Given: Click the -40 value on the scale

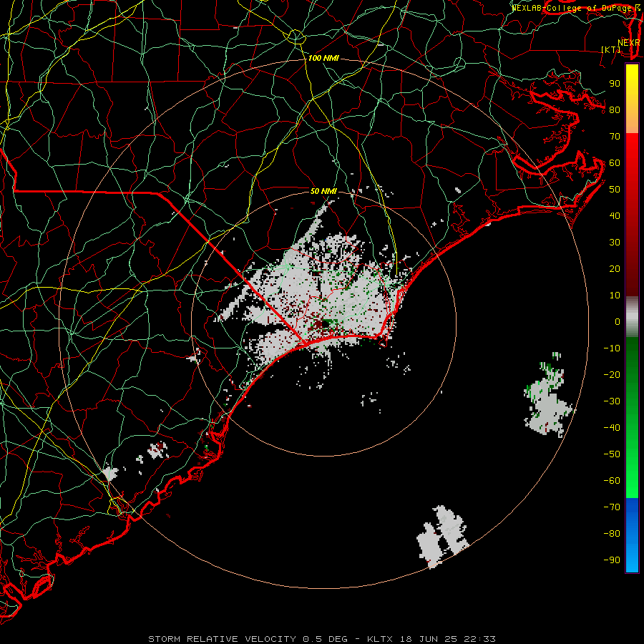Looking at the screenshot, I should pyautogui.click(x=612, y=428).
